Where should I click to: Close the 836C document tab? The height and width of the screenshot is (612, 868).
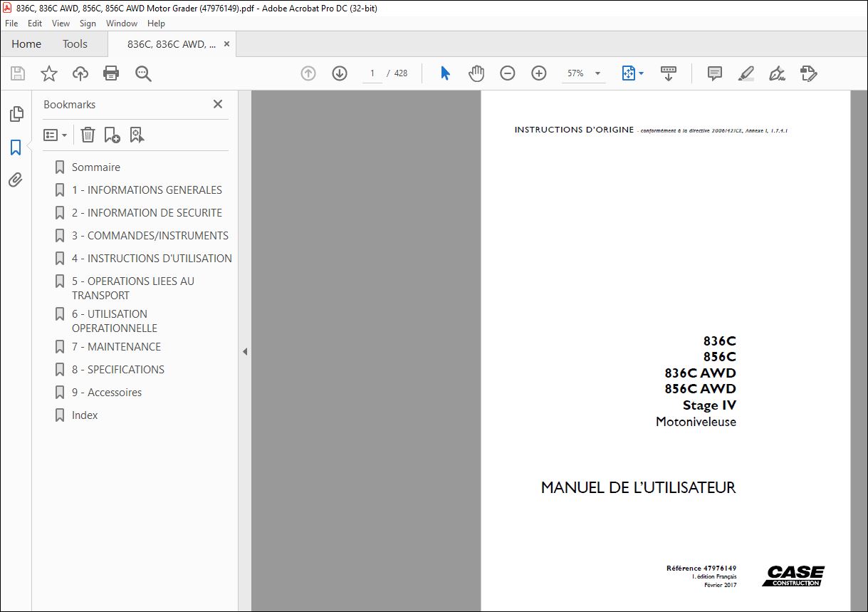click(x=226, y=44)
